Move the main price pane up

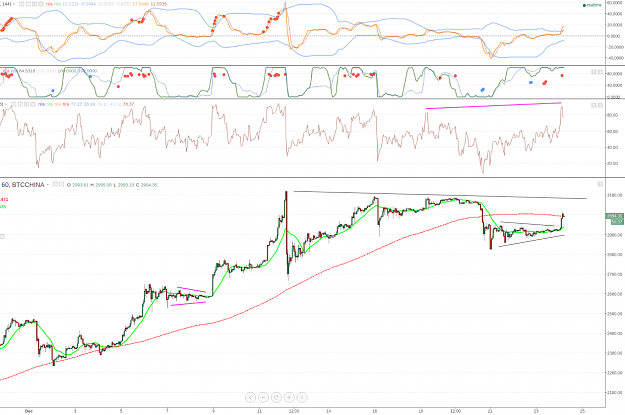600,184
